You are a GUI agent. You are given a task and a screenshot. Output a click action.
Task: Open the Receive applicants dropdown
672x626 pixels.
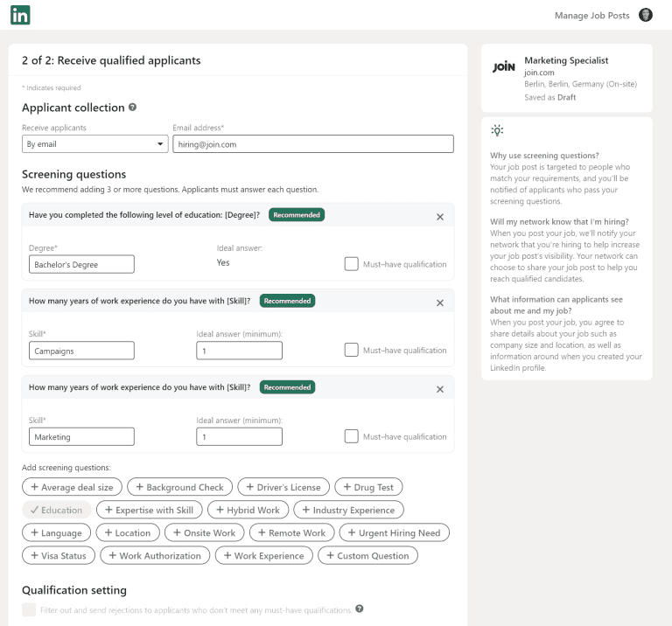click(x=94, y=144)
